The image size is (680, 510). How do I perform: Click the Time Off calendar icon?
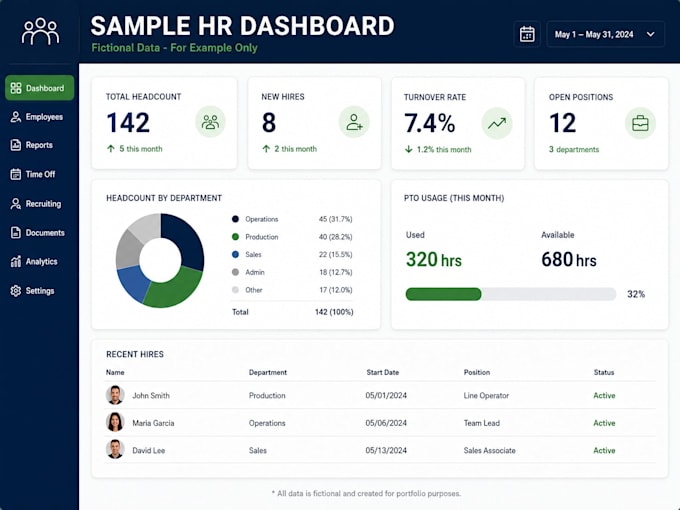[16, 174]
